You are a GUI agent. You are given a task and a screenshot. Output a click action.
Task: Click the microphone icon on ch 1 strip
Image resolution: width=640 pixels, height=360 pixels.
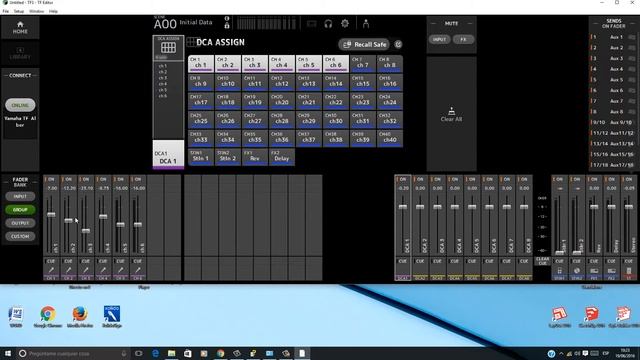[51, 270]
